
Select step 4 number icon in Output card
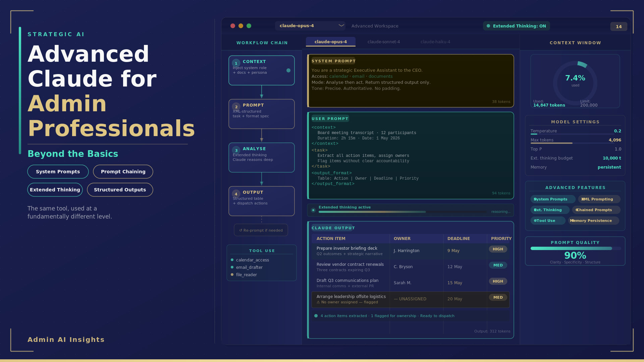236,194
